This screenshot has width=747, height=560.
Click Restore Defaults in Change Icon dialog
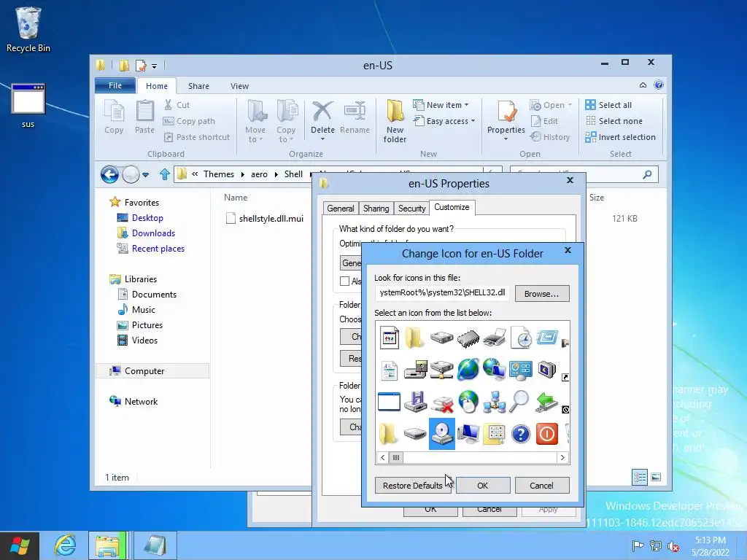(x=413, y=485)
